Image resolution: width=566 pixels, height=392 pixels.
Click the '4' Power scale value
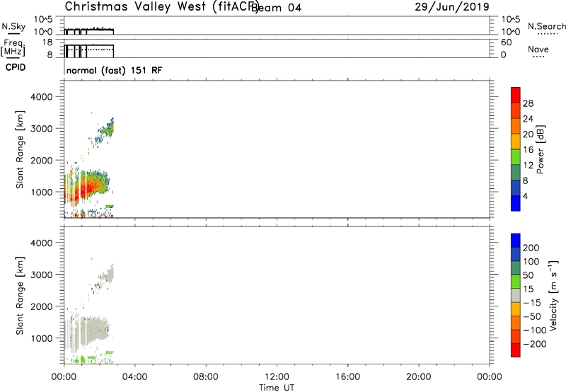(525, 197)
